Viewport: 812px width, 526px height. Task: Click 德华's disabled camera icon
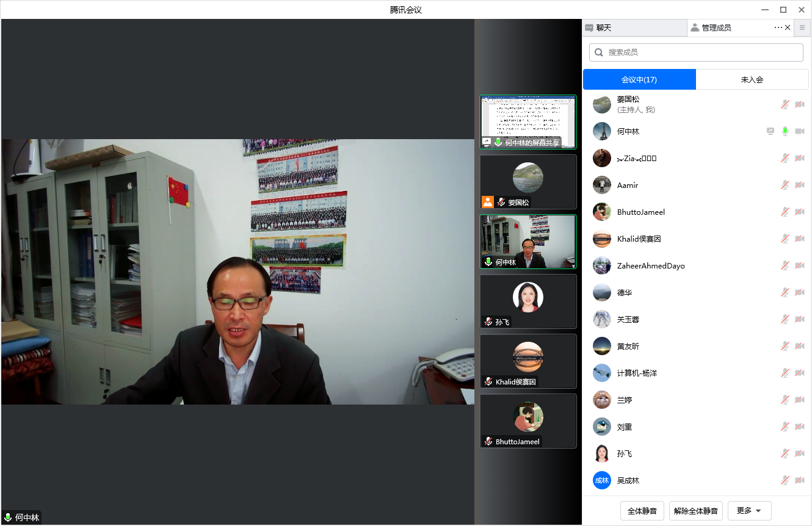point(799,292)
